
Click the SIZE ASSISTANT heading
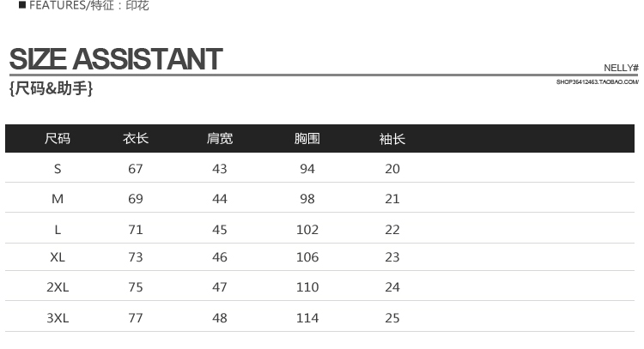(116, 59)
